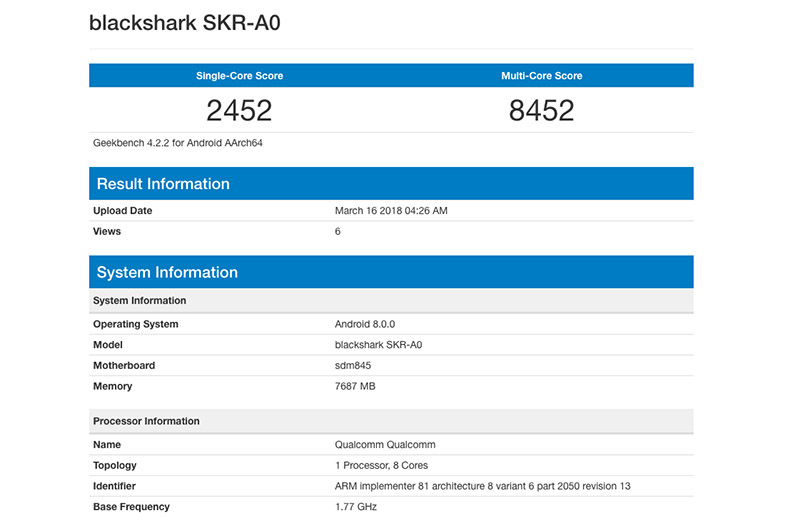Click the Base Frequency label
The width and height of the screenshot is (800, 523).
[x=131, y=507]
